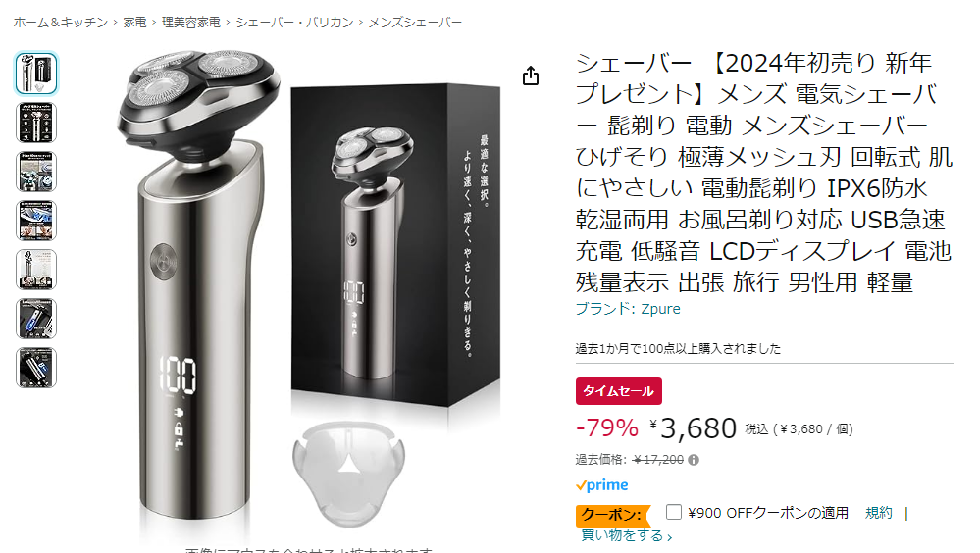Select the first product thumbnail
The width and height of the screenshot is (980, 553).
[36, 74]
